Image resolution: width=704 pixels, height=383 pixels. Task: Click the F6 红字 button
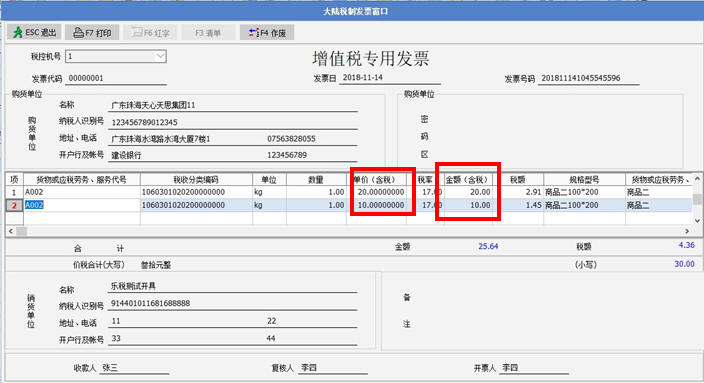pyautogui.click(x=150, y=33)
